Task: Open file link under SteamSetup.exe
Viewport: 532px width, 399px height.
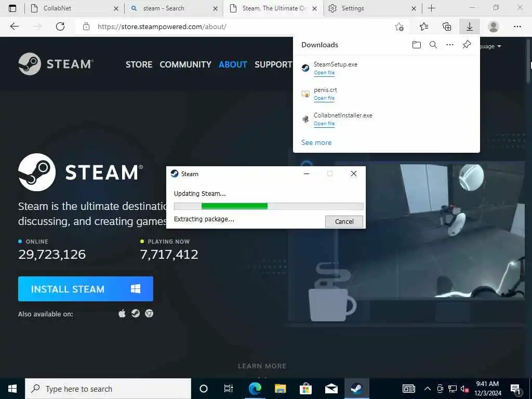Action: (324, 73)
